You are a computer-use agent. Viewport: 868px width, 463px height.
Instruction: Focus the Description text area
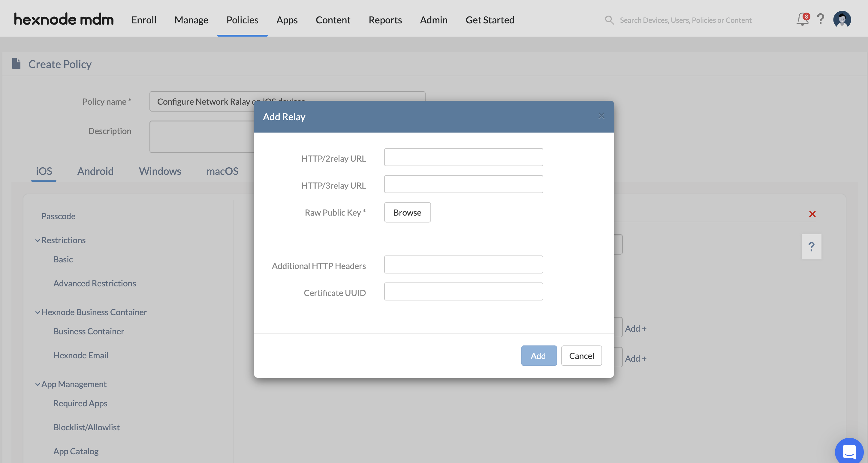click(x=201, y=137)
